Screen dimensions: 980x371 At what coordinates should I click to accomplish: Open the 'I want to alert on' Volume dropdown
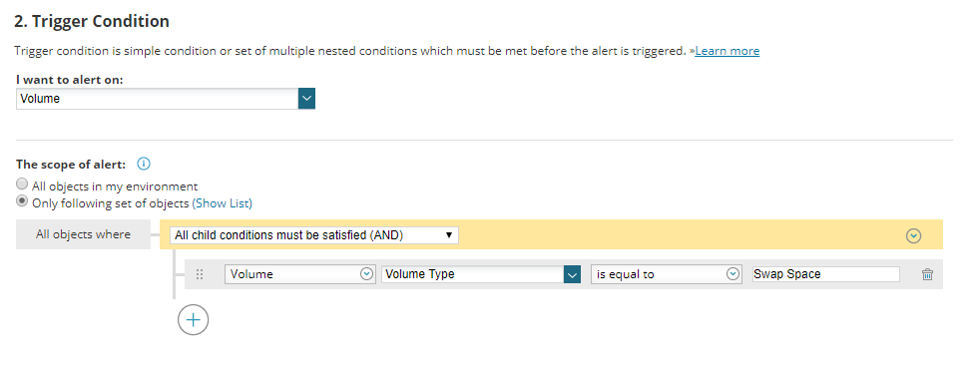166,99
